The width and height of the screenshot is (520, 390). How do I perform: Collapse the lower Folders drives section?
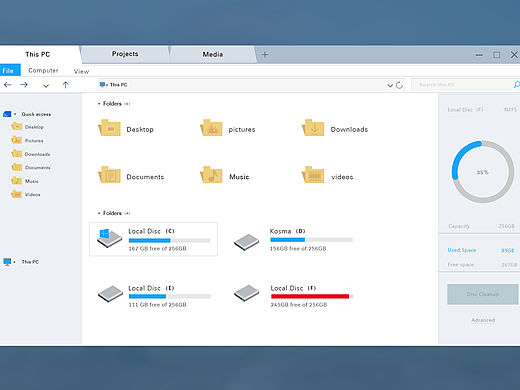99,213
